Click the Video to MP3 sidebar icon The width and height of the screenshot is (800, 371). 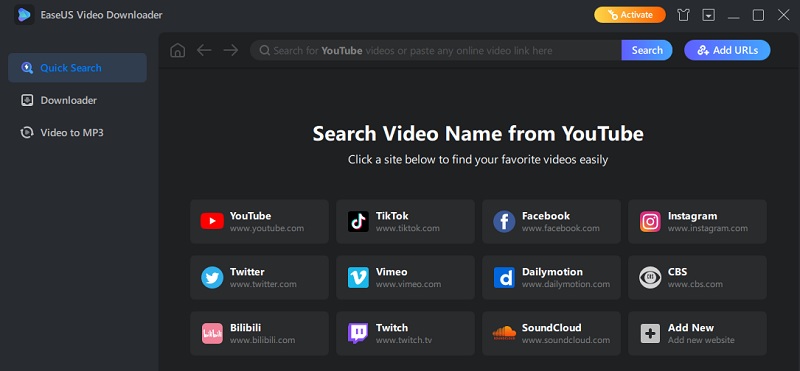27,133
